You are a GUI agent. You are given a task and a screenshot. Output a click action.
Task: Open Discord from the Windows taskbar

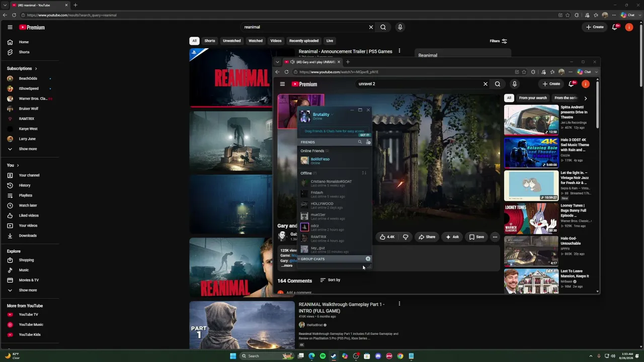[x=378, y=356]
